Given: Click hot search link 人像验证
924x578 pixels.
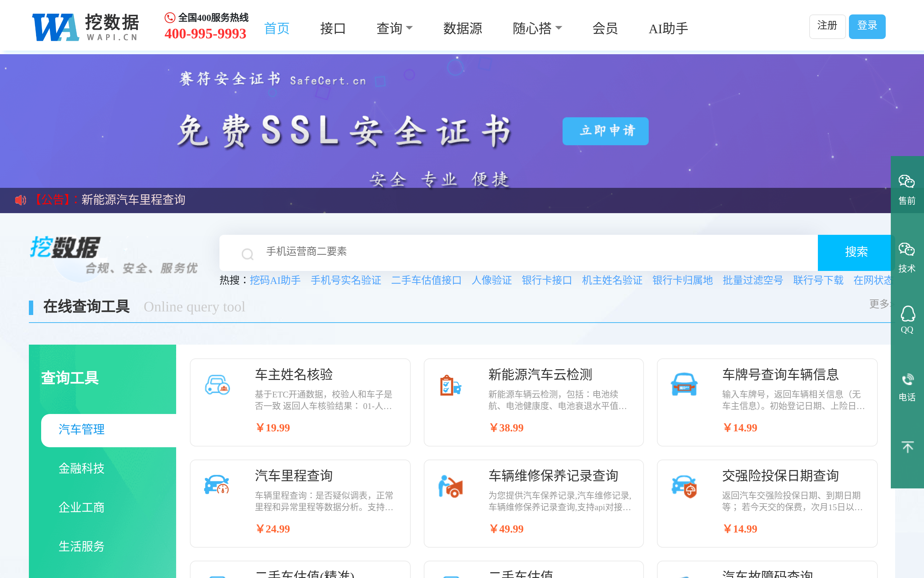Looking at the screenshot, I should click(492, 280).
